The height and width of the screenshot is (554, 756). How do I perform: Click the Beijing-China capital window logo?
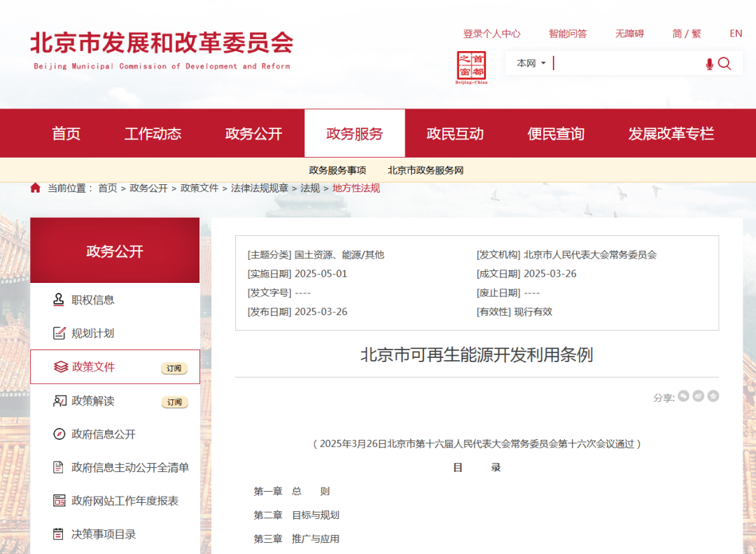coord(471,67)
